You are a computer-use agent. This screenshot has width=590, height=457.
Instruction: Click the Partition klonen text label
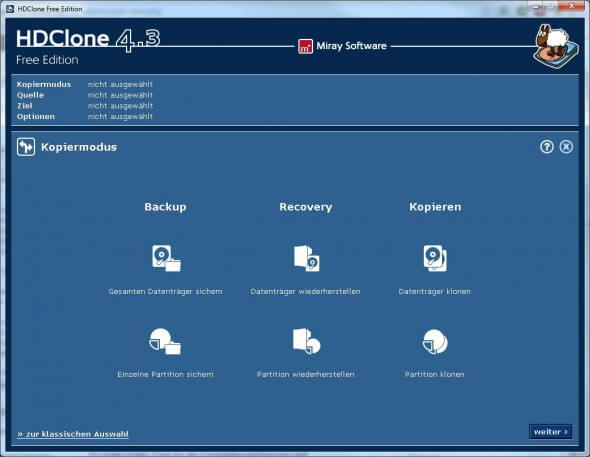pyautogui.click(x=435, y=374)
